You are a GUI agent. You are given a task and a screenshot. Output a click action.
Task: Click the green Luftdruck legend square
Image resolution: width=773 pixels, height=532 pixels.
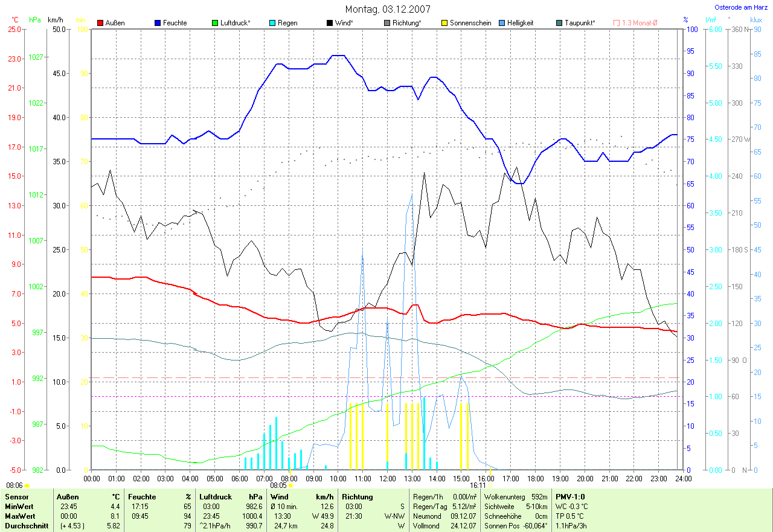pyautogui.click(x=214, y=23)
